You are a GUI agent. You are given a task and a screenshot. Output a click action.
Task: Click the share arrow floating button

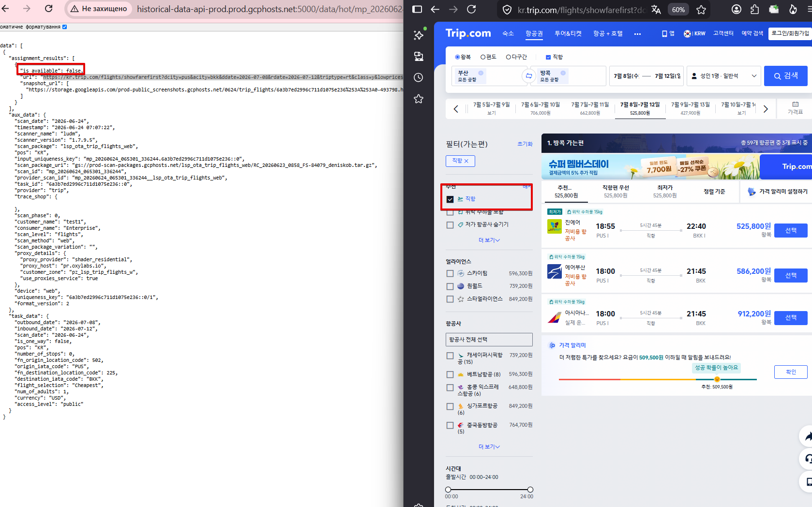pyautogui.click(x=807, y=436)
